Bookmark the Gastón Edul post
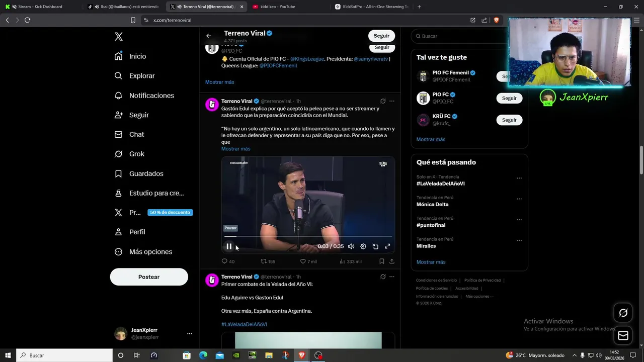Viewport: 644px width, 362px height. 382,261
